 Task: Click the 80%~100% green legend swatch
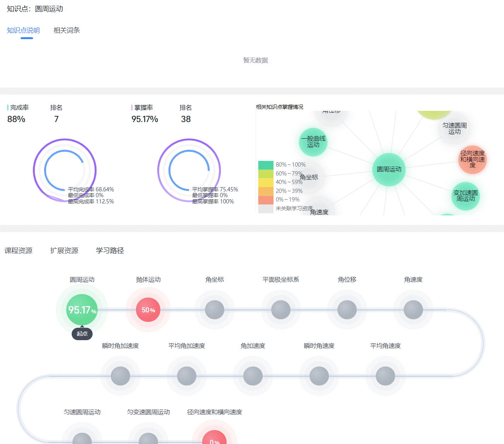coord(266,165)
